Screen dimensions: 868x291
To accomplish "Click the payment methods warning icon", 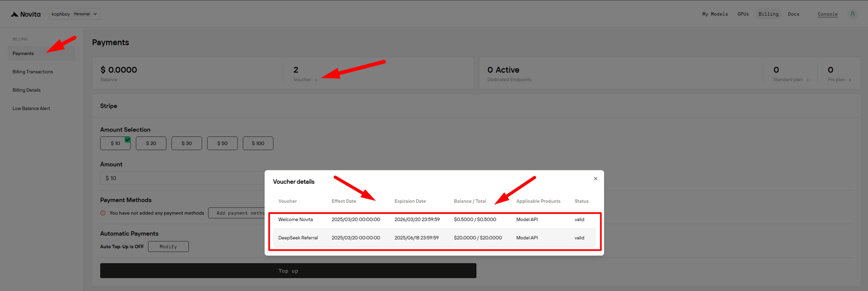I will point(103,213).
